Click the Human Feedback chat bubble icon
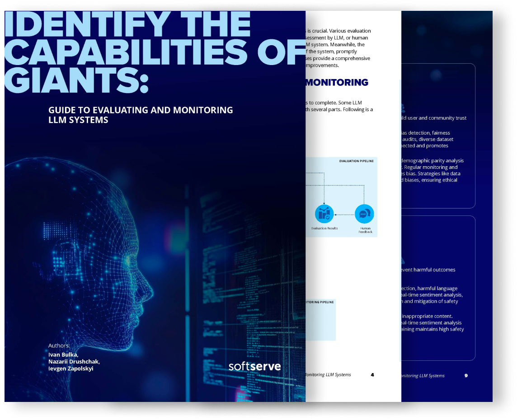The width and height of the screenshot is (517, 420). (x=364, y=214)
